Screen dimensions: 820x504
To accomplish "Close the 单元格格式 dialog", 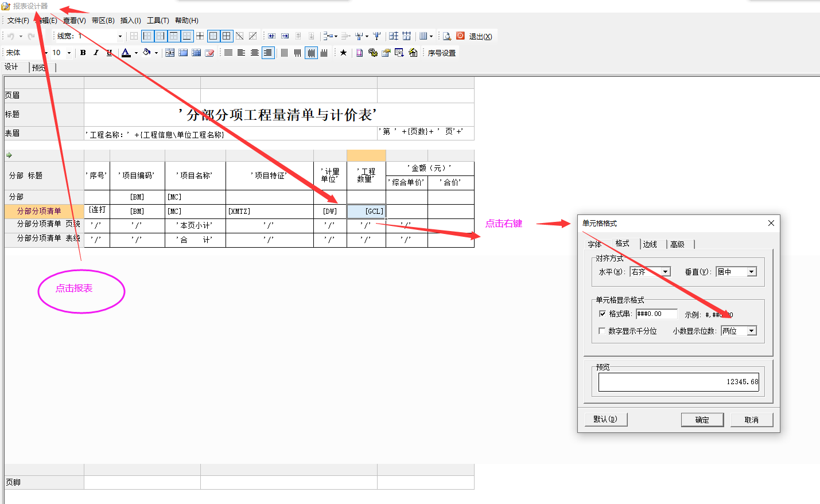I will point(771,223).
